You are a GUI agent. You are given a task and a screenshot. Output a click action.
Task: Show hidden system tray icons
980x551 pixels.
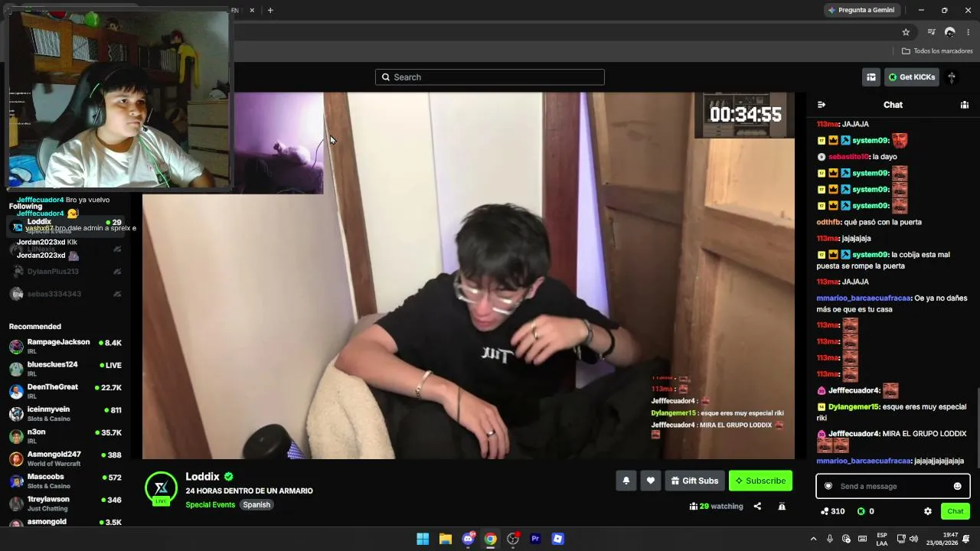pyautogui.click(x=813, y=539)
